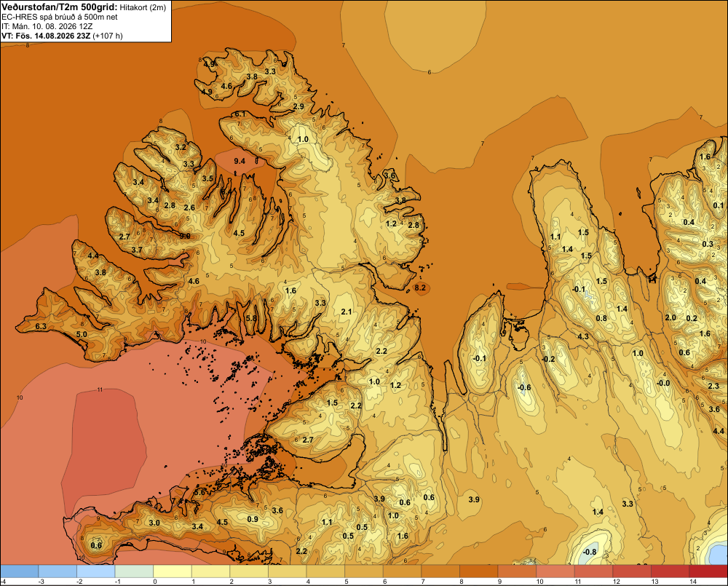Click the legend swatch between 6 and 7
Screen dimensions: 728x586
(x=402, y=571)
